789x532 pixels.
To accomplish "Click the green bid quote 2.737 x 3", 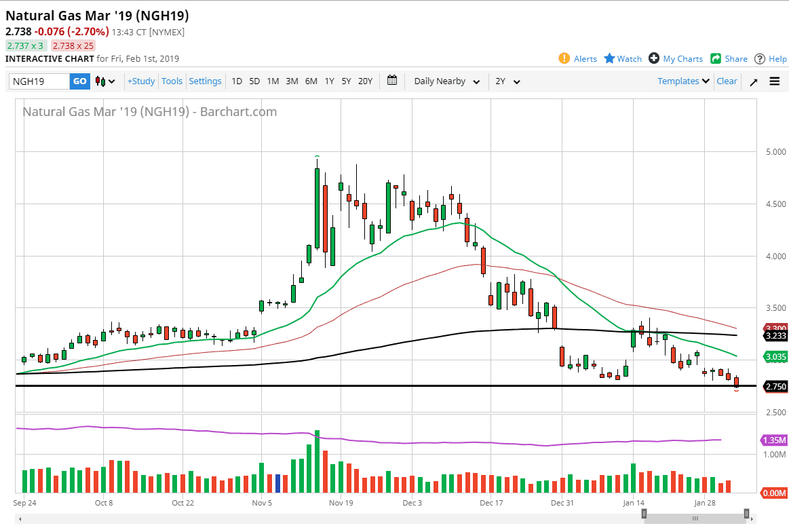I will click(26, 45).
